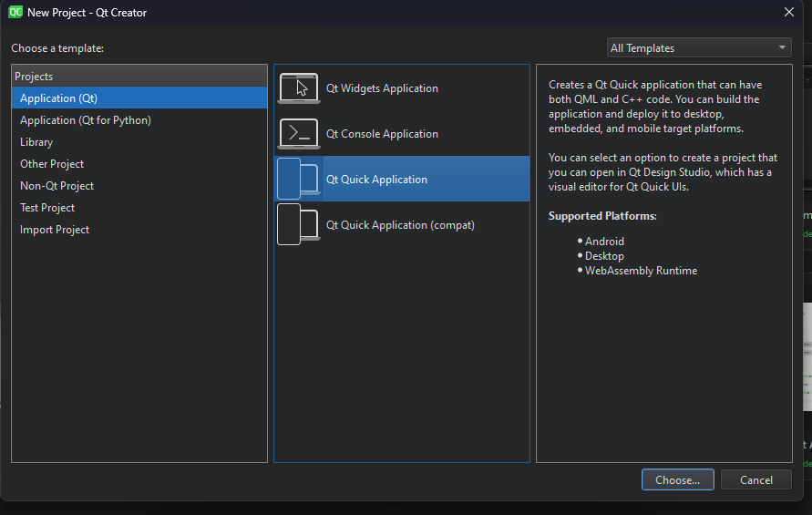Click the Choose... button

coord(677,479)
